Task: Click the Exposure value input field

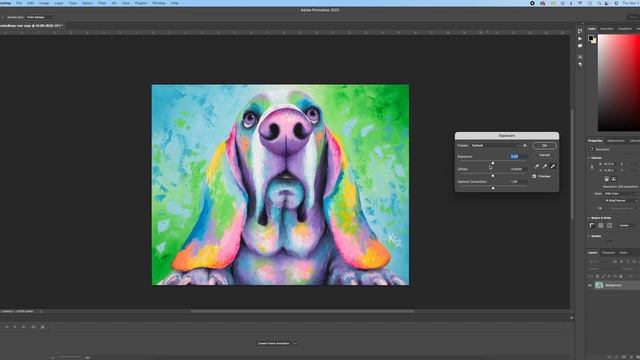Action: (x=518, y=157)
